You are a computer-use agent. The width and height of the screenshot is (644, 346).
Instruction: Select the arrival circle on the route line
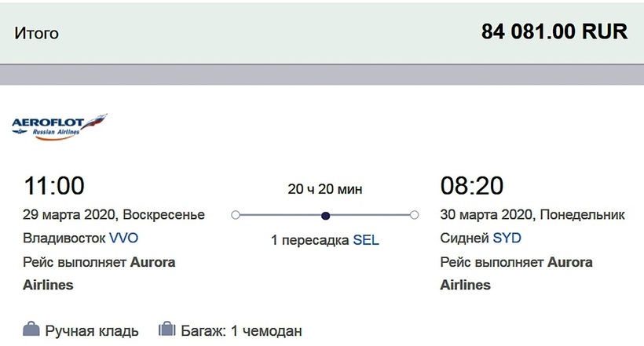click(x=415, y=215)
